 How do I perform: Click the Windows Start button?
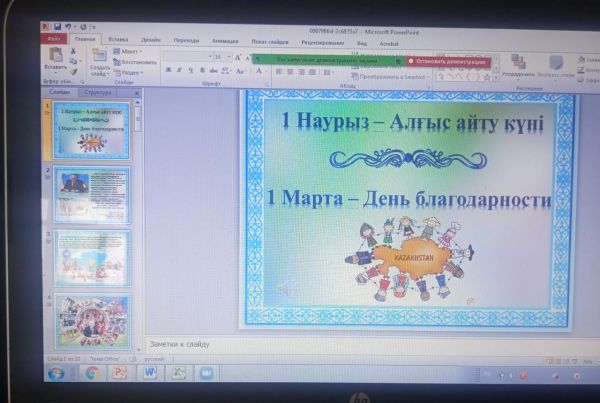click(x=56, y=372)
